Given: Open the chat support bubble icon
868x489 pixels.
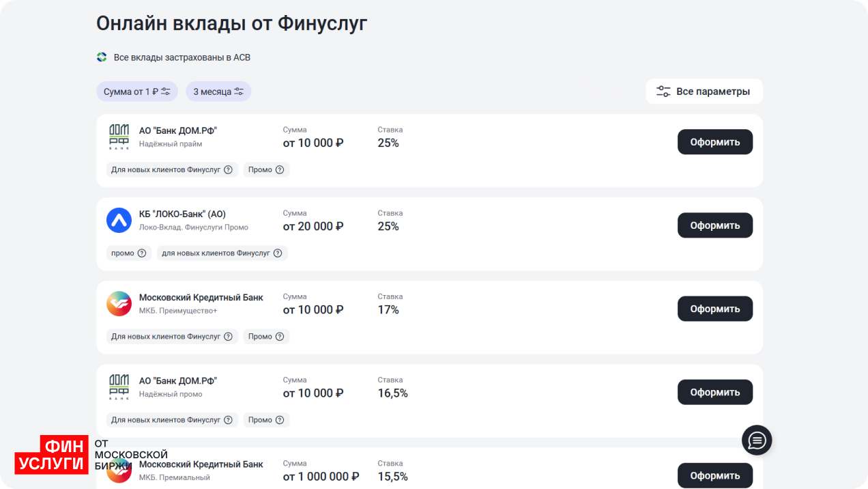Looking at the screenshot, I should coord(757,440).
